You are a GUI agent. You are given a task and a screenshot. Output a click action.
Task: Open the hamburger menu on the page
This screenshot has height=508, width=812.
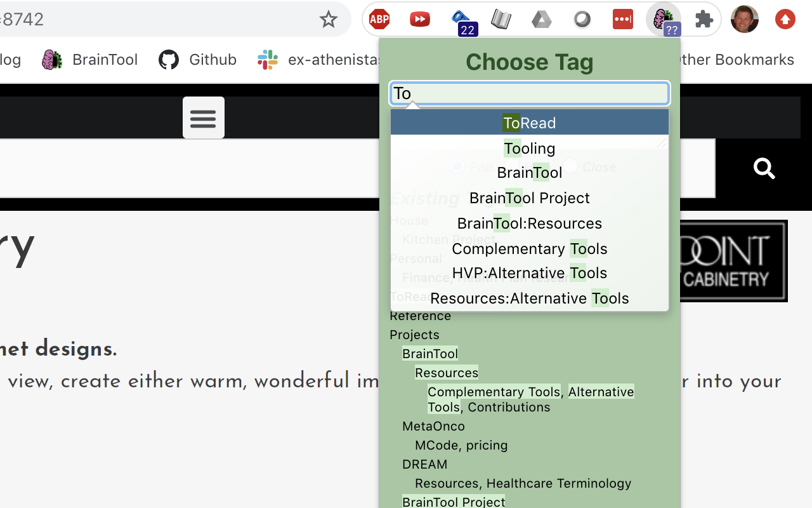coord(204,117)
